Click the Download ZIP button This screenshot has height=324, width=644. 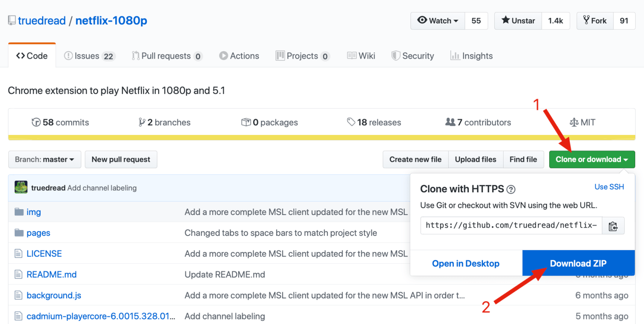tap(578, 263)
